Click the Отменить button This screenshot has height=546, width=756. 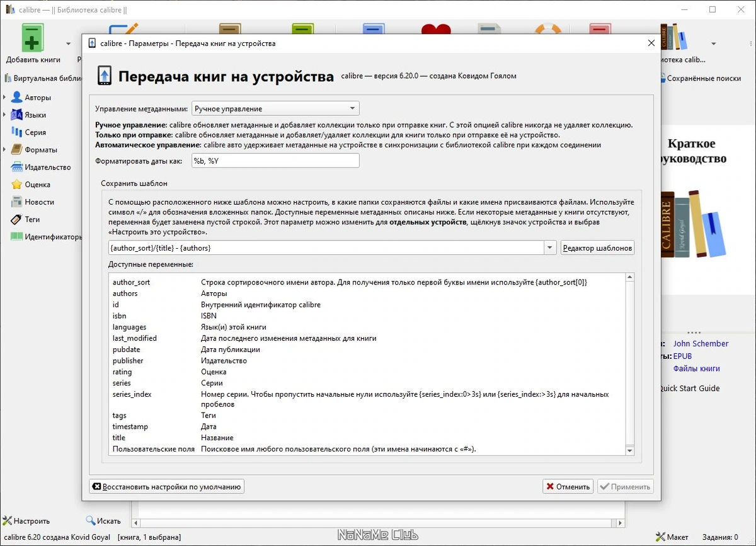568,486
